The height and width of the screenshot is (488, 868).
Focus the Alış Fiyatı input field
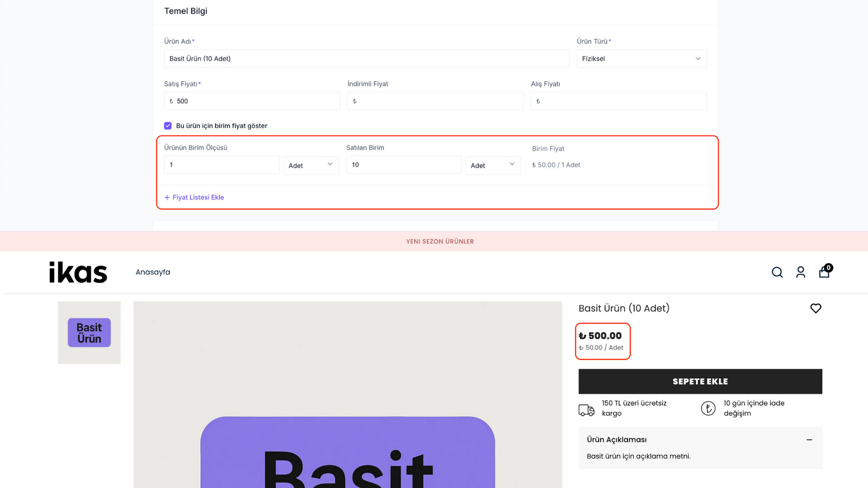click(619, 101)
